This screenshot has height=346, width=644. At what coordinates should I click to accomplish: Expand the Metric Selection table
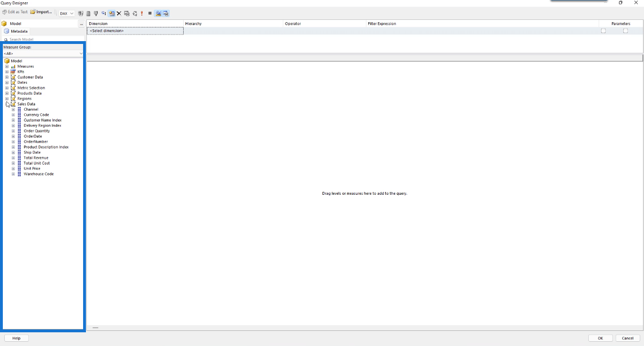pyautogui.click(x=7, y=88)
